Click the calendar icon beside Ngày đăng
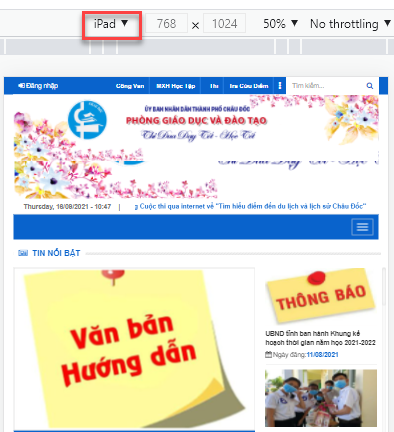 tap(268, 355)
